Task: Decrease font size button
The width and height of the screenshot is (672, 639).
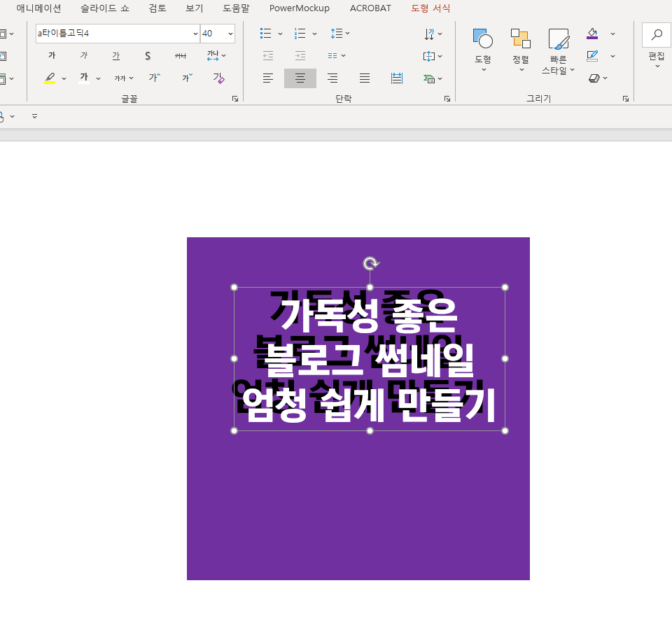Action: click(188, 78)
